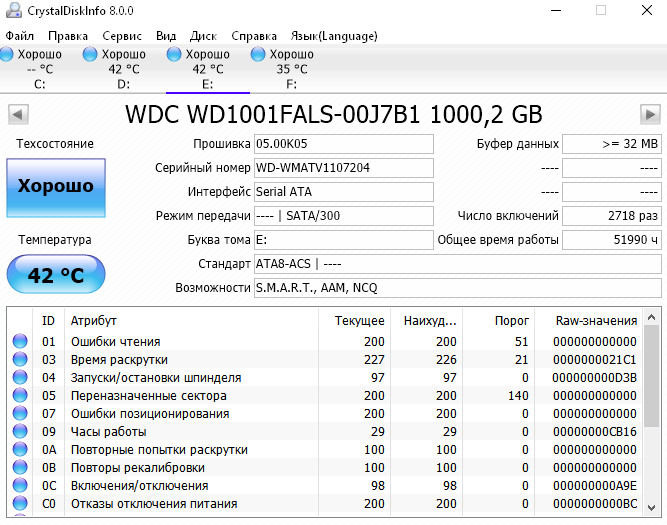
Task: Click the Интерфейс field Serial ATA
Action: [344, 192]
